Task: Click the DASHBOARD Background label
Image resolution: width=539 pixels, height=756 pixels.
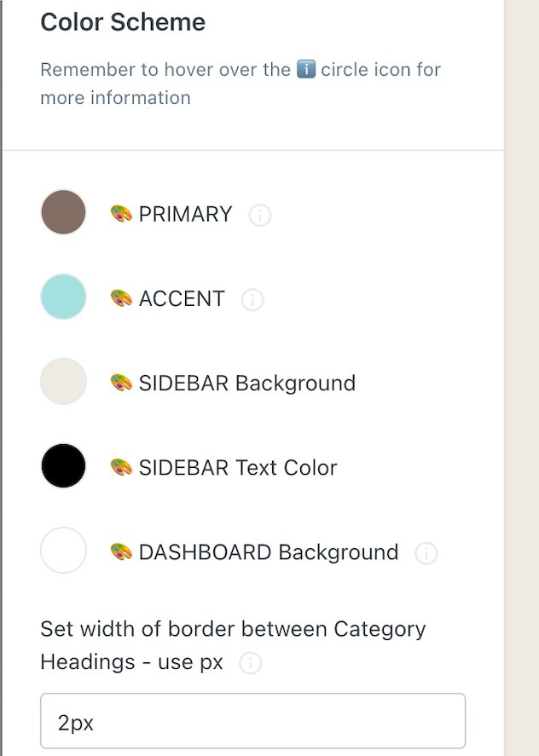Action: tap(269, 552)
